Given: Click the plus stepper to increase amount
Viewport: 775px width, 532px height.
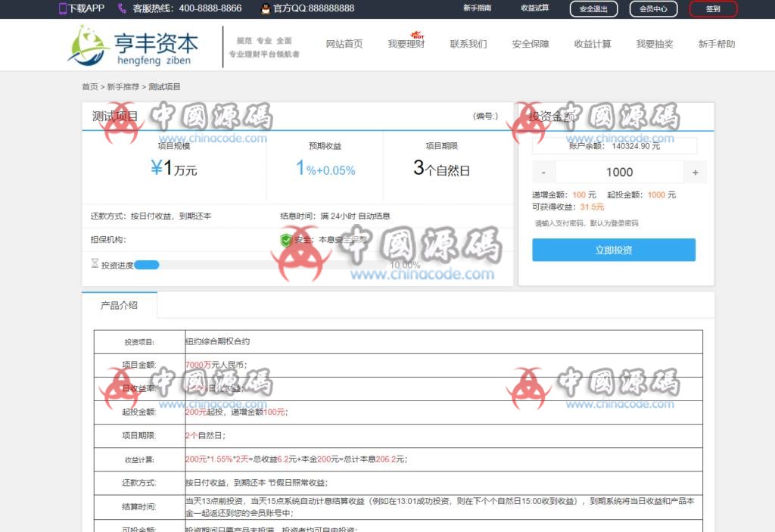Looking at the screenshot, I should pos(695,172).
